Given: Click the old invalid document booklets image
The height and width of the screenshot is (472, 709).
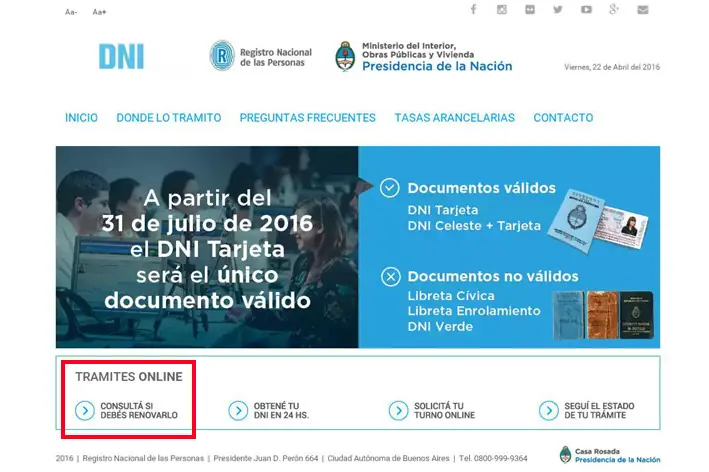Looking at the screenshot, I should click(x=603, y=315).
